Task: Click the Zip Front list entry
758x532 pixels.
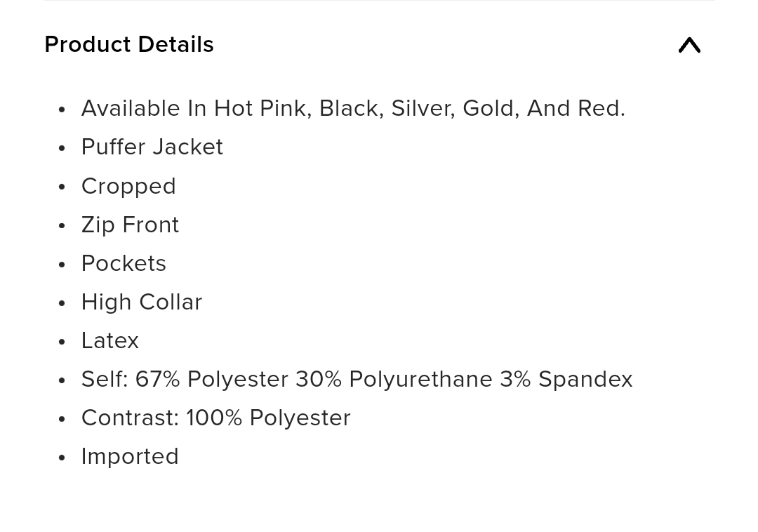Action: 130,225
